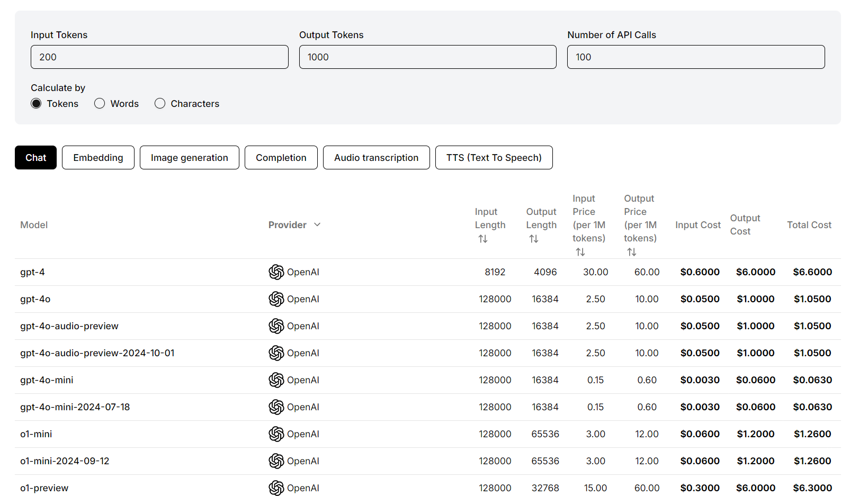Go to Audio transcription tab
Viewport: 868px width, 496px height.
(x=376, y=158)
